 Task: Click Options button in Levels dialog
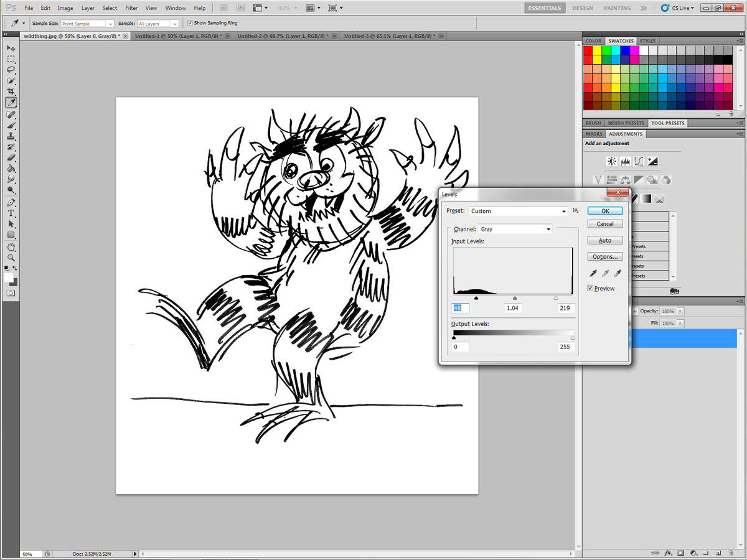(605, 256)
